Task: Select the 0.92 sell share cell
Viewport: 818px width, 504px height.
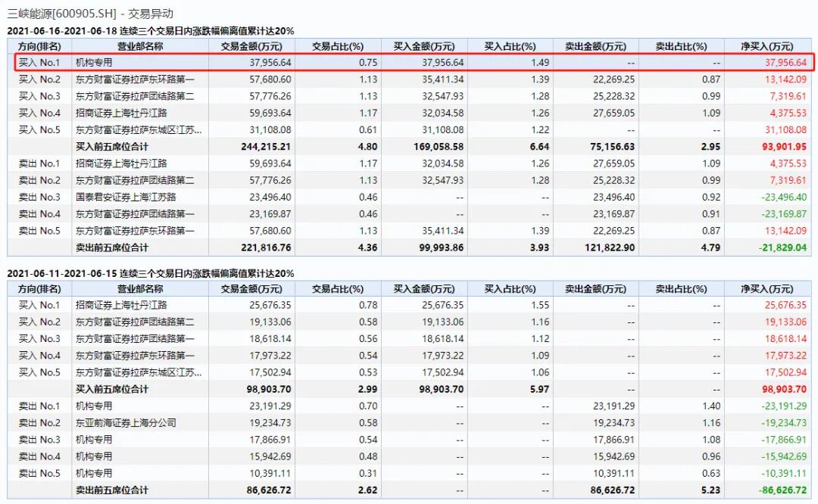Action: click(711, 197)
